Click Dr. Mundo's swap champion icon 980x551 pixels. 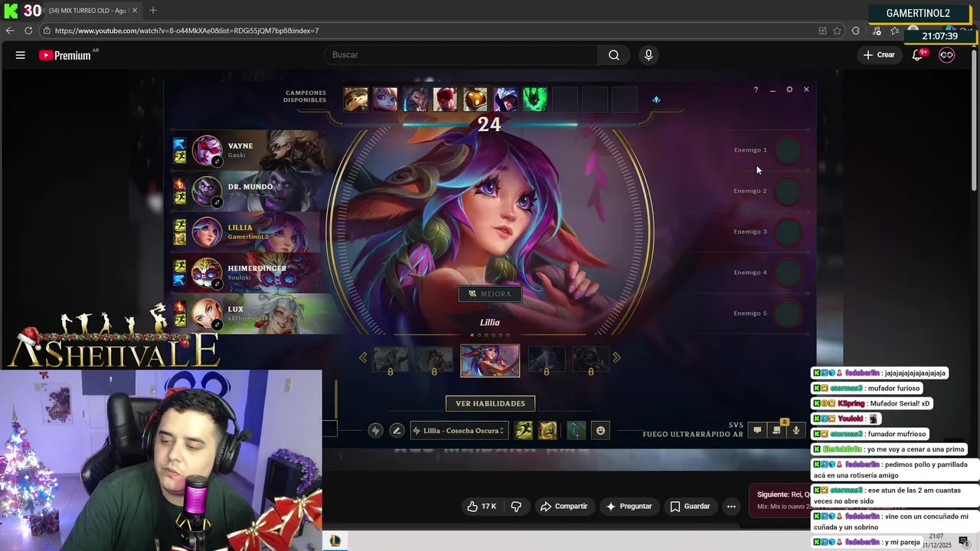pos(217,202)
